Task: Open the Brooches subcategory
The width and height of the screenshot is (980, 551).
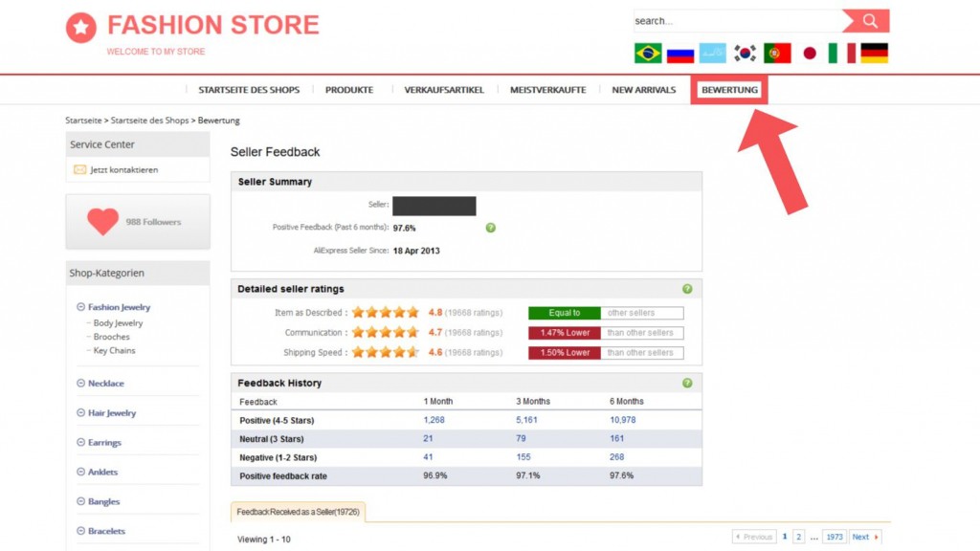Action: coord(111,337)
